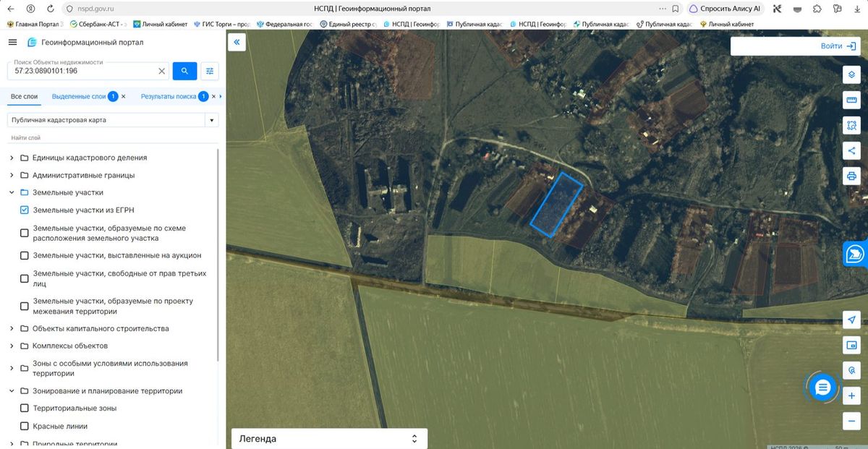Image resolution: width=868 pixels, height=449 pixels.
Task: Click the Войти login button
Action: tap(839, 46)
